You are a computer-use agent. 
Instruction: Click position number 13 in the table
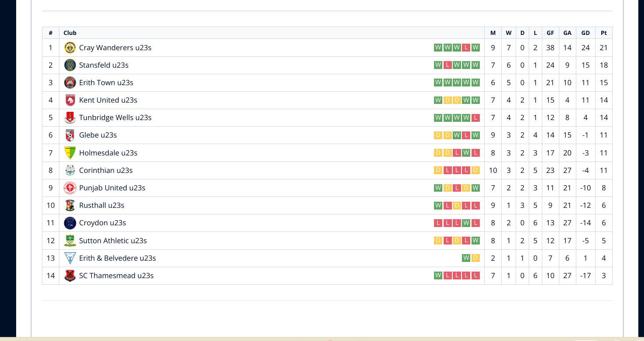point(51,258)
